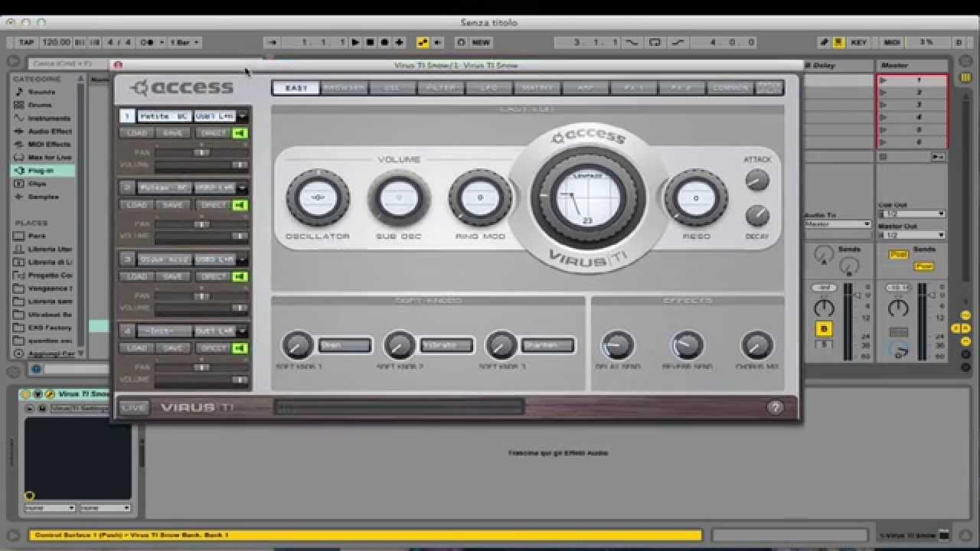Toggle green speaker button for part 4

pyautogui.click(x=240, y=348)
